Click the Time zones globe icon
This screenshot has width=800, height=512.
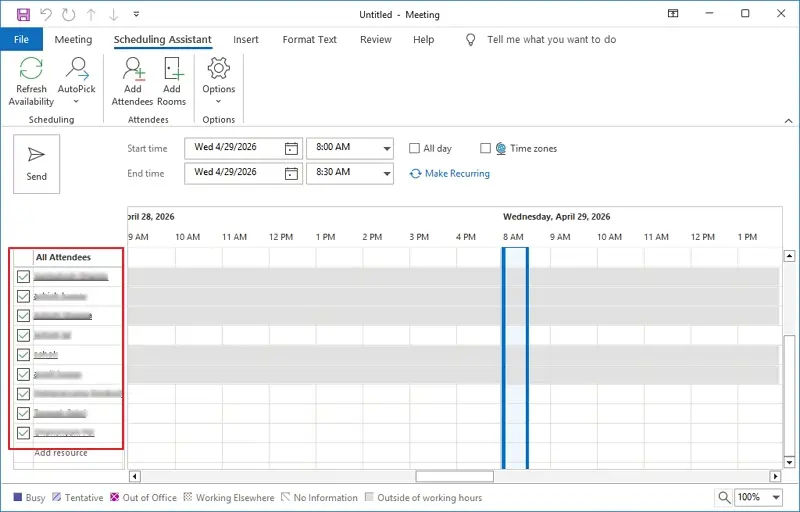[501, 148]
